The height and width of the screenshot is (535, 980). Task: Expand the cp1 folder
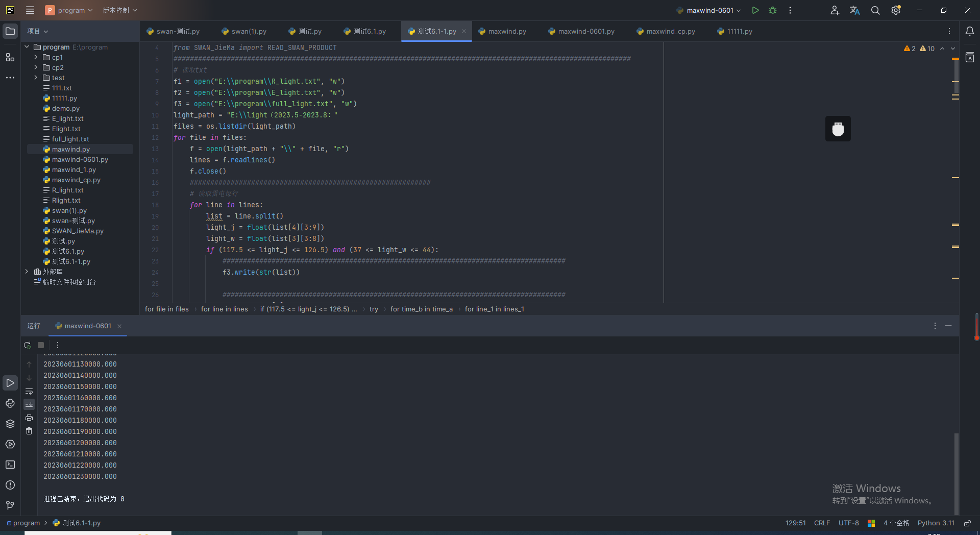(36, 57)
